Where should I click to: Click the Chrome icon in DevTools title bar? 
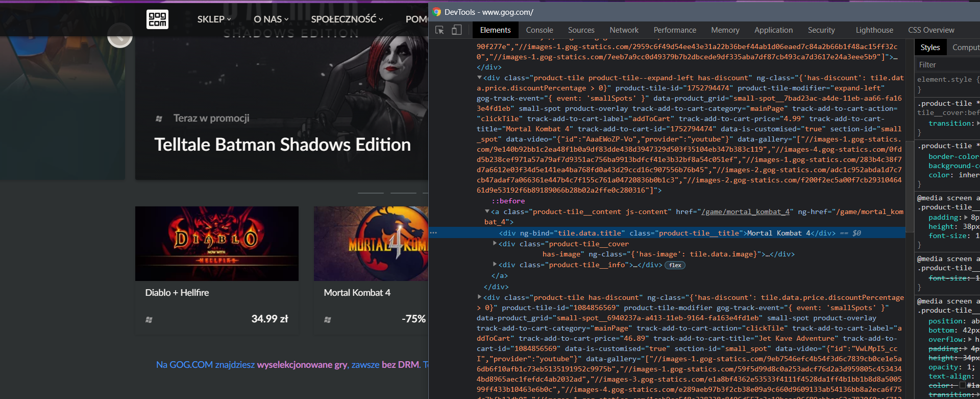point(436,12)
